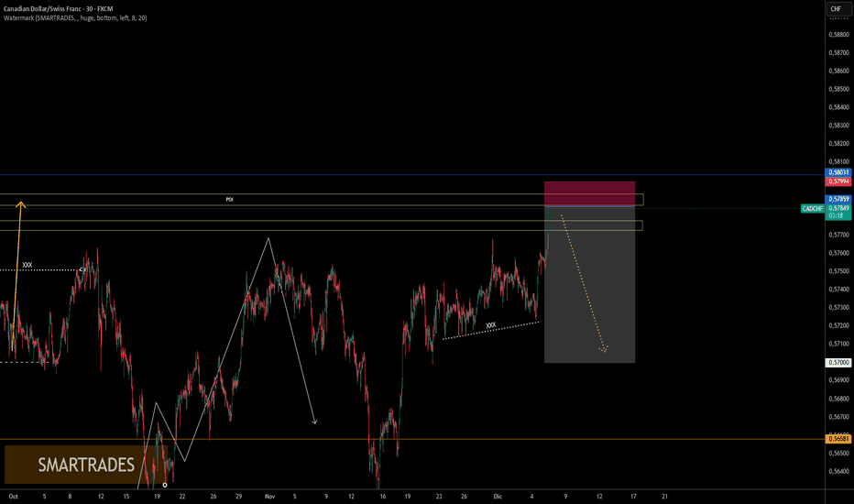
Task: Click the 23 date label on time axis
Action: [x=439, y=497]
